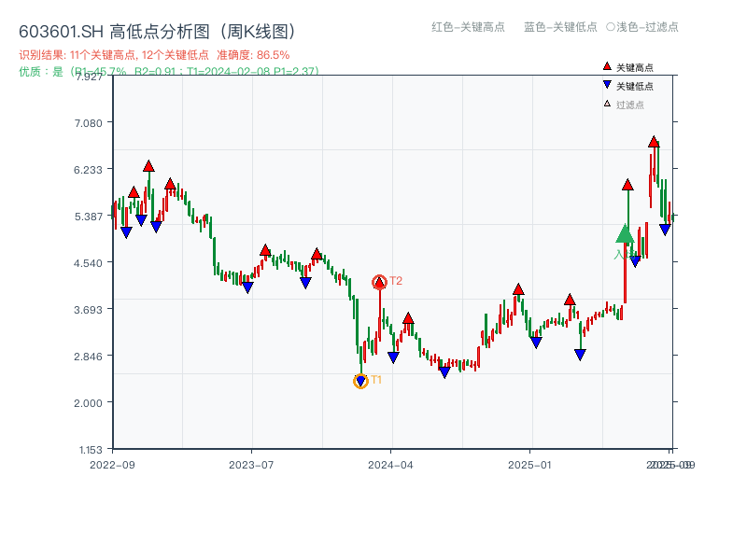Select the T2 circled high-point marker
Image resolution: width=747 pixels, height=560 pixels.
[380, 280]
